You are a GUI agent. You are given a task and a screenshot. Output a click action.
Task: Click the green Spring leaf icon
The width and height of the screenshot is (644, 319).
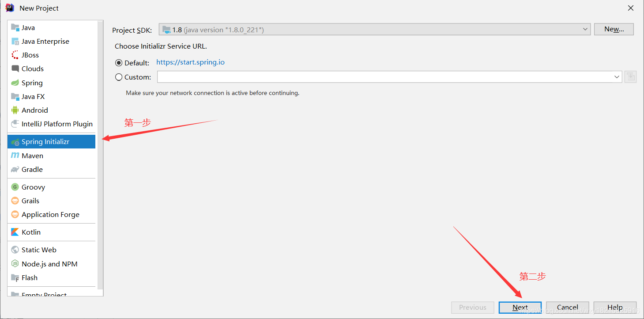point(15,83)
